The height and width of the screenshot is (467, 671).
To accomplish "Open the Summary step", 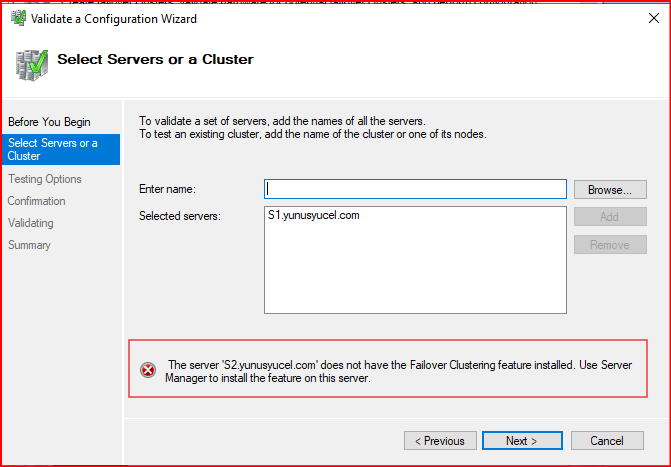I will [x=30, y=245].
